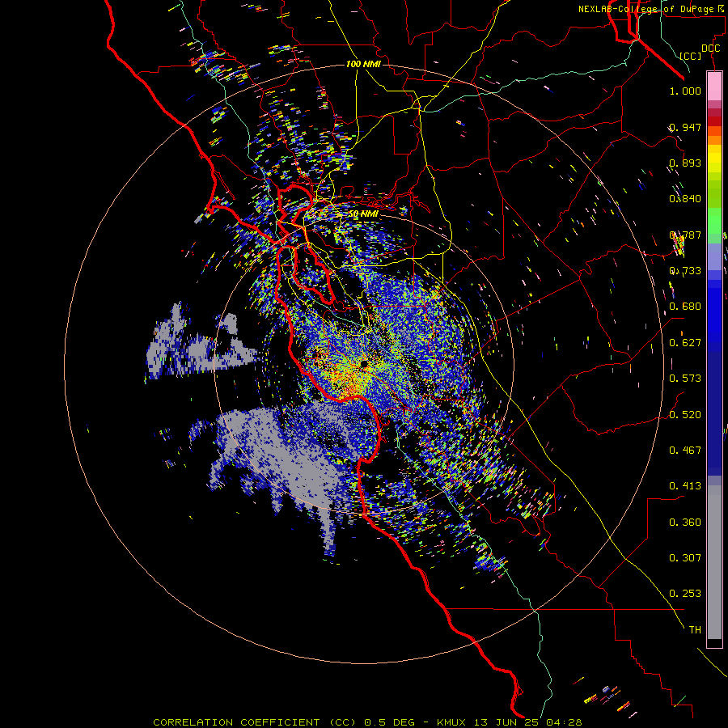Pick the lavender band of the color scale

[714, 256]
